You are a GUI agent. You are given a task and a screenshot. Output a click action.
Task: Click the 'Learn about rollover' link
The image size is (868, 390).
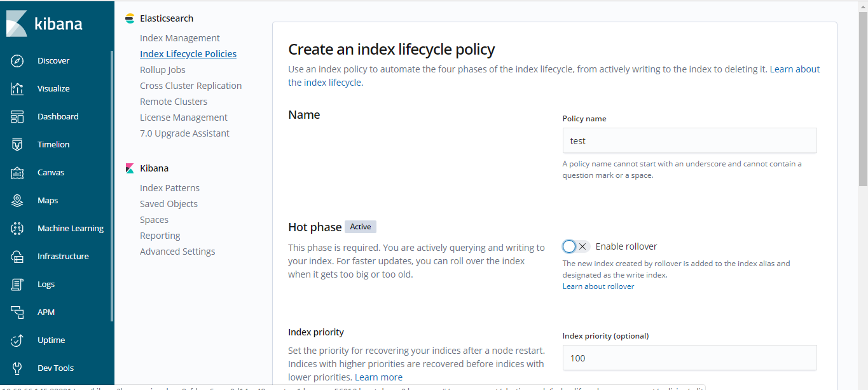(598, 286)
